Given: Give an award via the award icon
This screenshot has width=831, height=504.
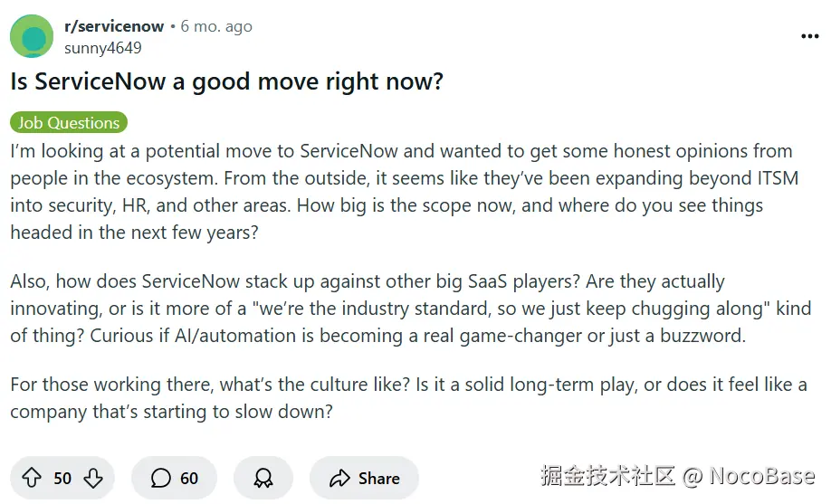Looking at the screenshot, I should 263,478.
